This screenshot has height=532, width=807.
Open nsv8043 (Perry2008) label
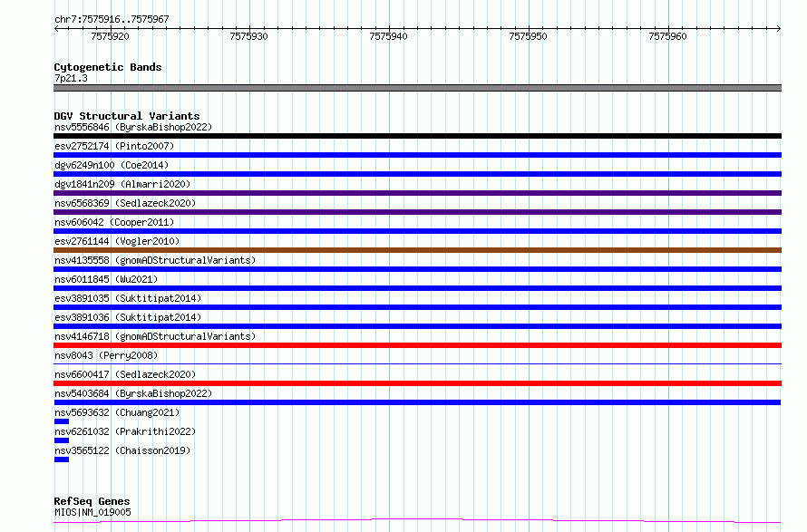106,355
